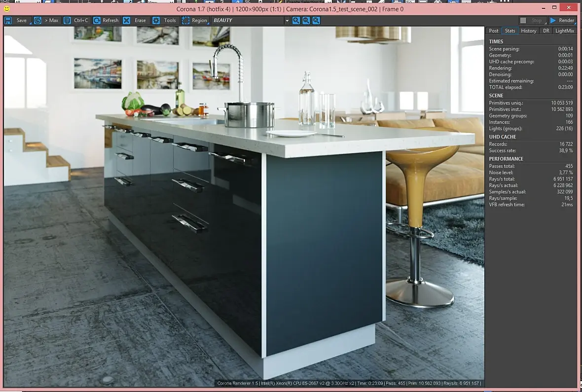Click the copy to Max icon
This screenshot has width=582, height=392.
(37, 20)
